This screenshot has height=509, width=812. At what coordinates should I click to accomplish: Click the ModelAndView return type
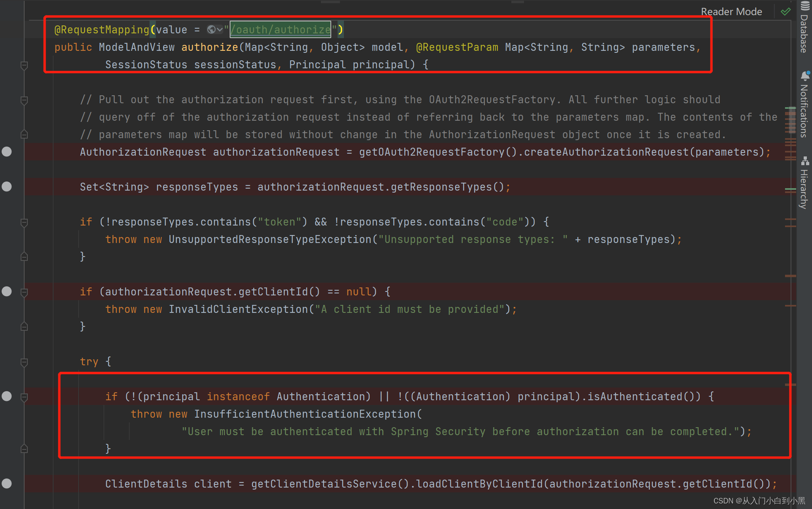click(137, 47)
